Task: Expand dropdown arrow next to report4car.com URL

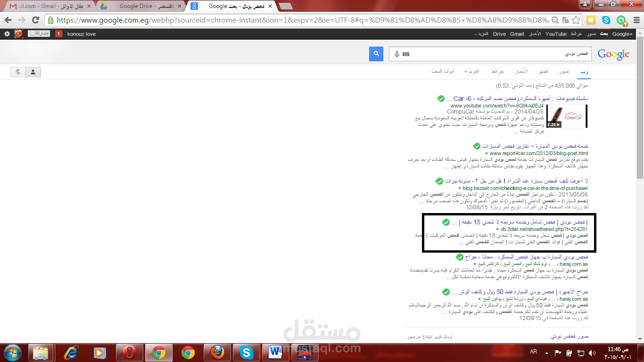Action: [487, 154]
